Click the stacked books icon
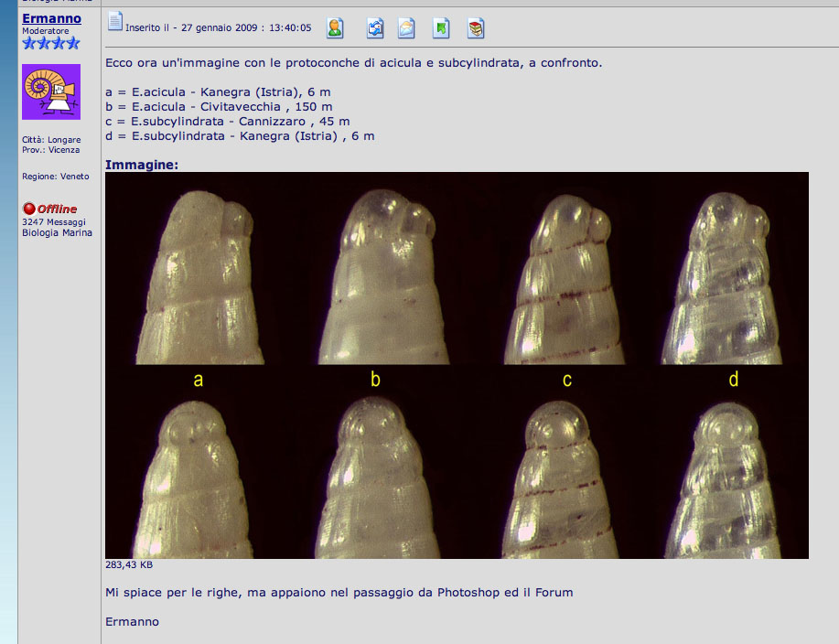The height and width of the screenshot is (644, 839). [476, 28]
